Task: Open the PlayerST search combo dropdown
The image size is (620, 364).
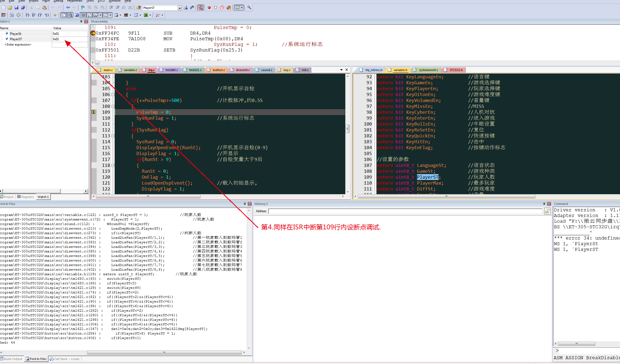Action: [180, 8]
